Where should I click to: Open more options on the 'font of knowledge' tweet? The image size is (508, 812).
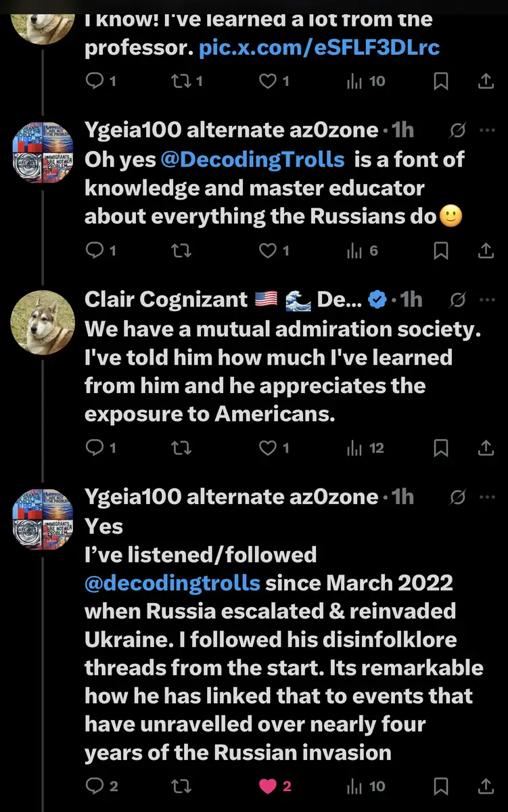click(487, 130)
